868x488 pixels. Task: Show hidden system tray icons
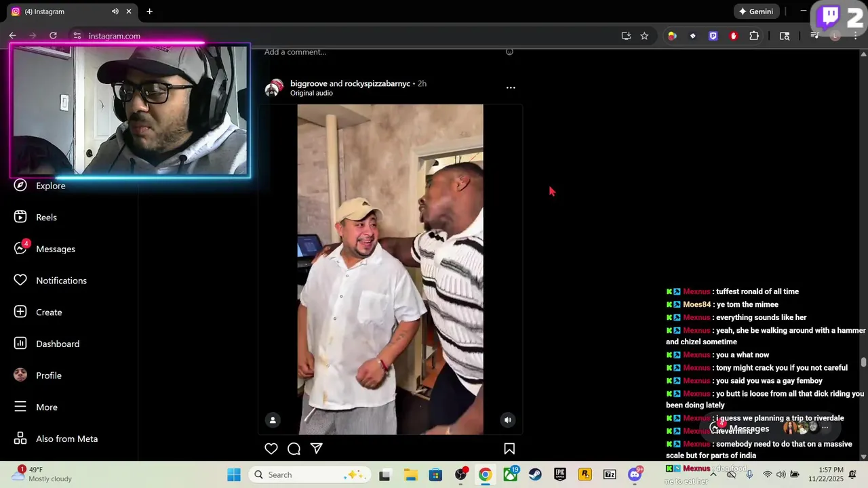pyautogui.click(x=713, y=474)
